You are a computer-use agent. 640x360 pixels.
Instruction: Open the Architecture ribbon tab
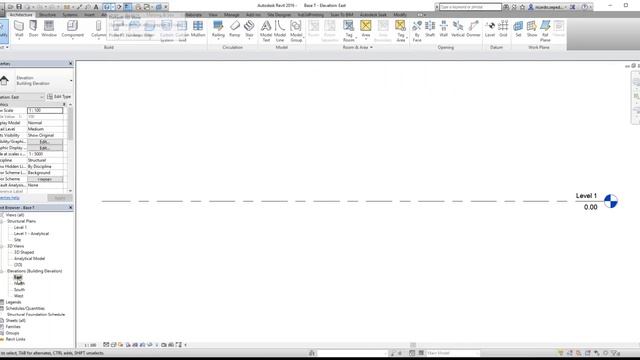pyautogui.click(x=21, y=15)
